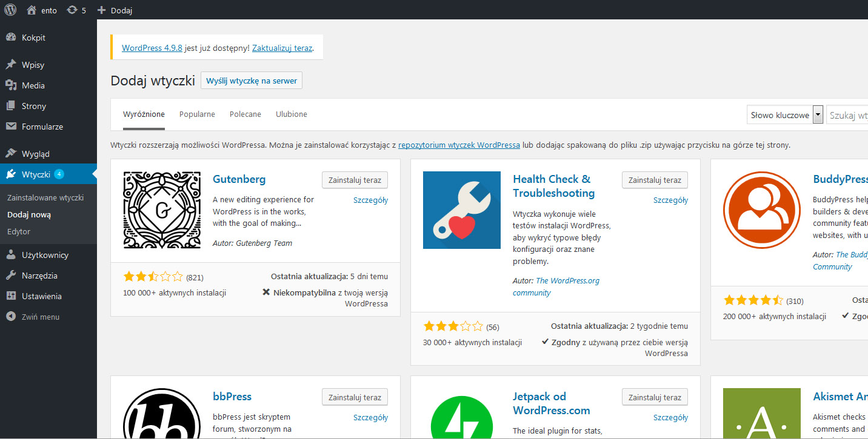Image resolution: width=868 pixels, height=439 pixels.
Task: Open Szczegóły link for Jetpack
Action: point(670,418)
